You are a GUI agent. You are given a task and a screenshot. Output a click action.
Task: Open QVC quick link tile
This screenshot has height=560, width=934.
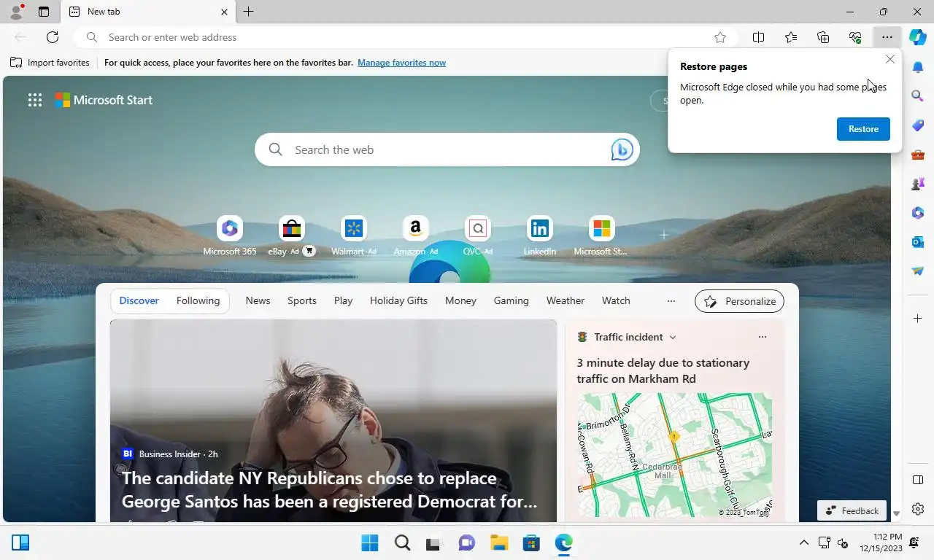coord(478,236)
